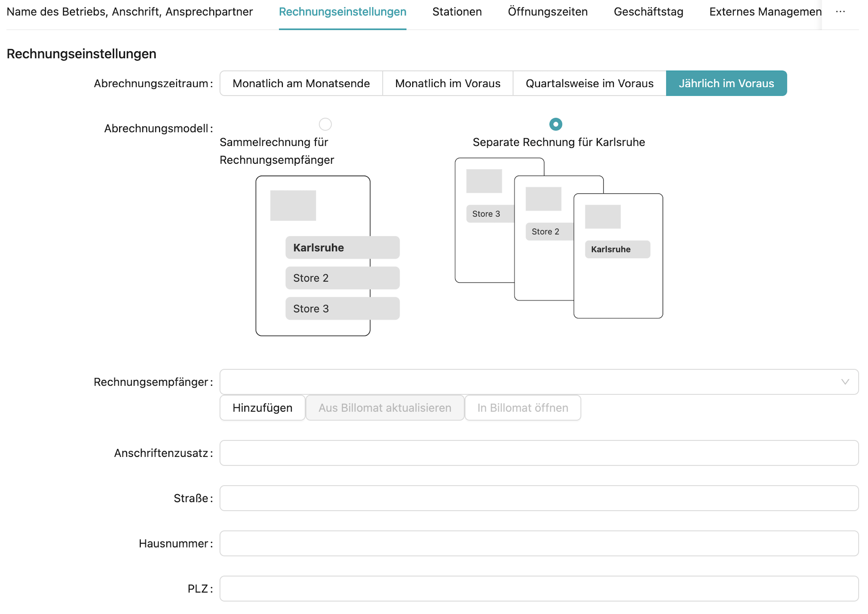The image size is (868, 614).
Task: Select Separate Rechnung für Karlsruhe radio button
Action: [x=555, y=124]
